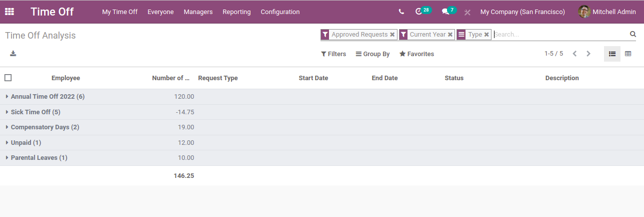644x217 pixels.
Task: Open the apps grid menu icon
Action: [9, 12]
